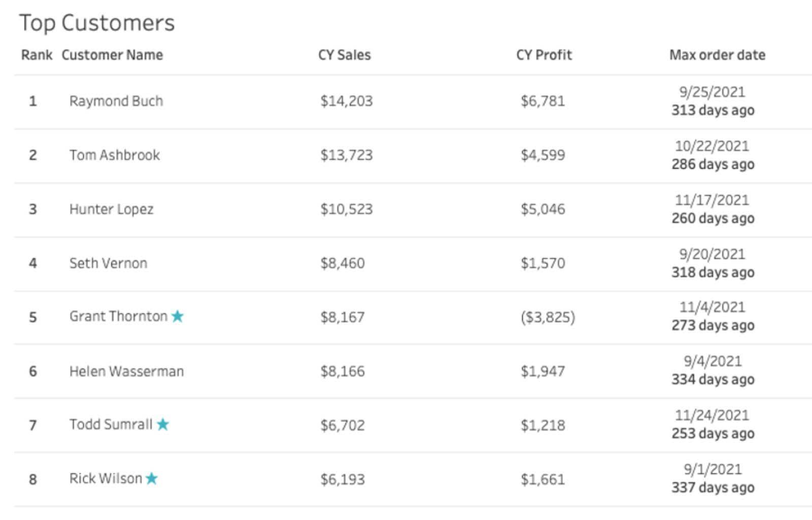Image resolution: width=812 pixels, height=520 pixels.
Task: Click the CY Sales column header
Action: 344,55
